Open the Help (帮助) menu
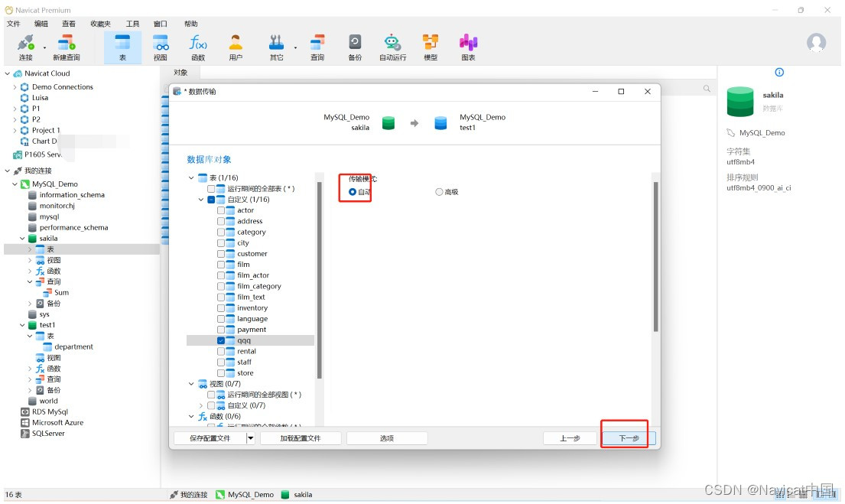845x504 pixels. (x=190, y=24)
